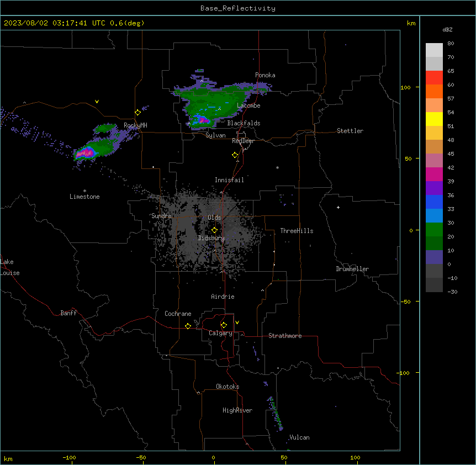Click the Sundre town label
Image resolution: width=476 pixels, height=465 pixels.
(161, 216)
